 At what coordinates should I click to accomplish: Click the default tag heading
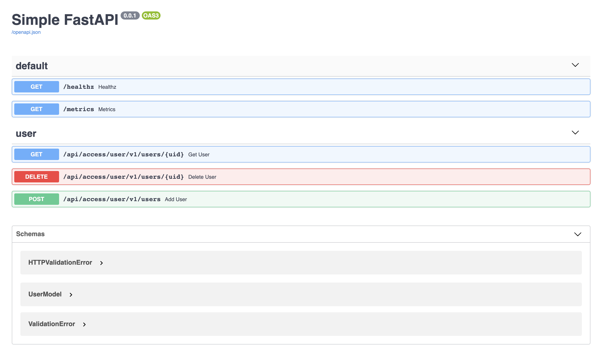pyautogui.click(x=32, y=66)
